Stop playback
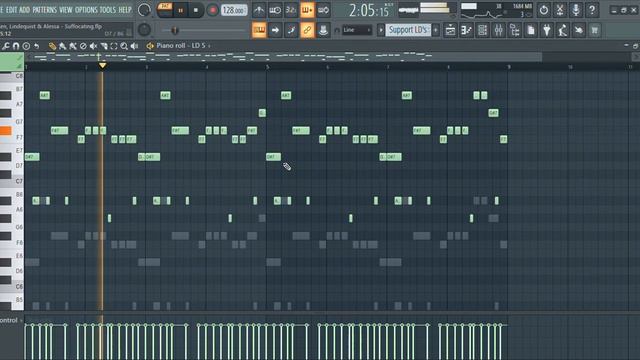This screenshot has height=360, width=640. pos(196,10)
